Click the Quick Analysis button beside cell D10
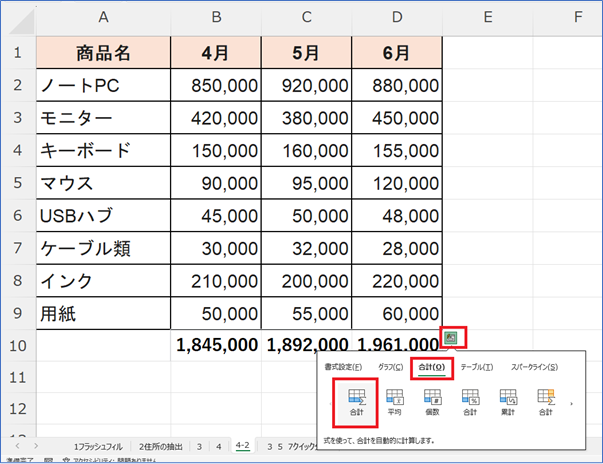Viewport: 603px width, 464px height. click(x=450, y=337)
